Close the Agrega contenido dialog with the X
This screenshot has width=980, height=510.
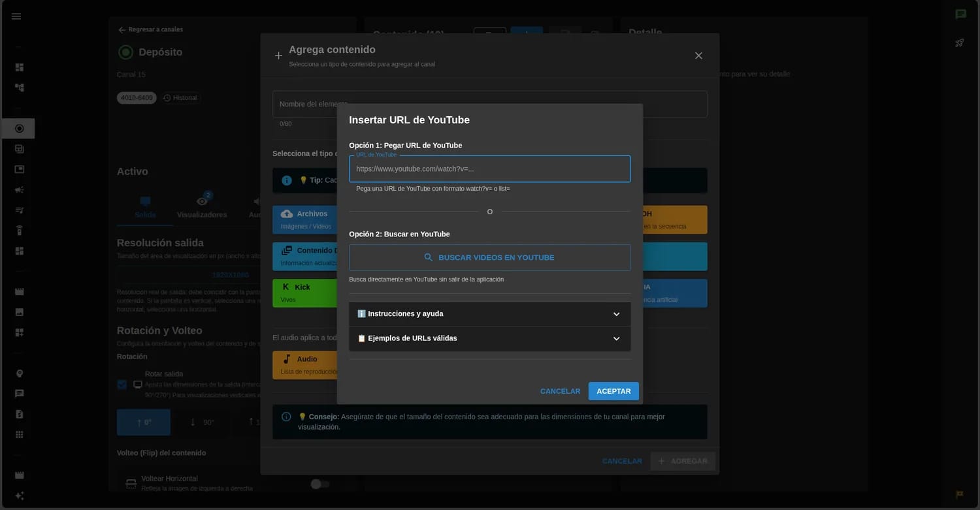click(698, 56)
